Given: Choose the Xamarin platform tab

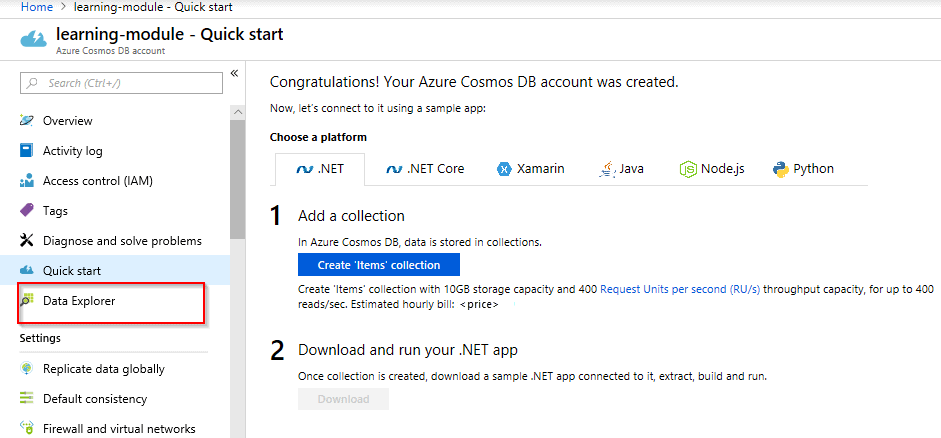Looking at the screenshot, I should coord(530,169).
